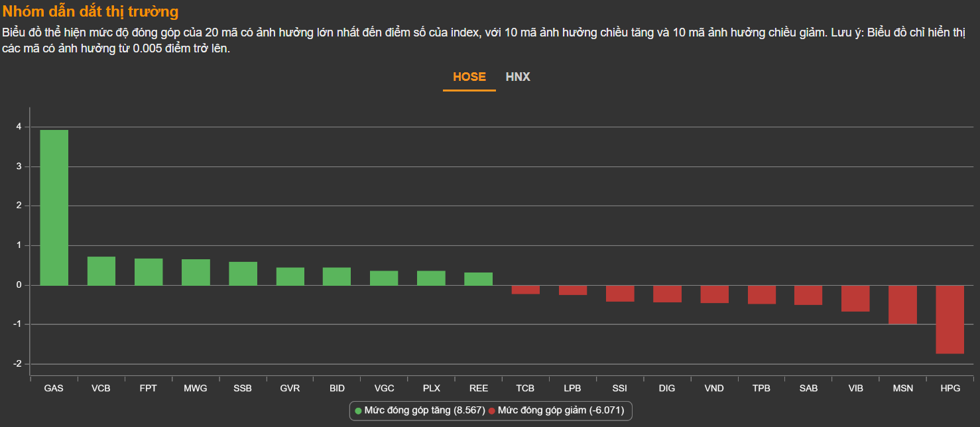Click the green SSB bar
Viewport: 980px width, 427px height.
(243, 273)
